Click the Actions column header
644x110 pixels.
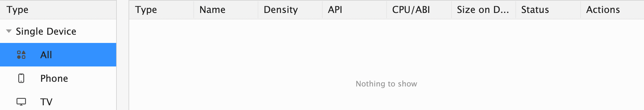point(612,10)
